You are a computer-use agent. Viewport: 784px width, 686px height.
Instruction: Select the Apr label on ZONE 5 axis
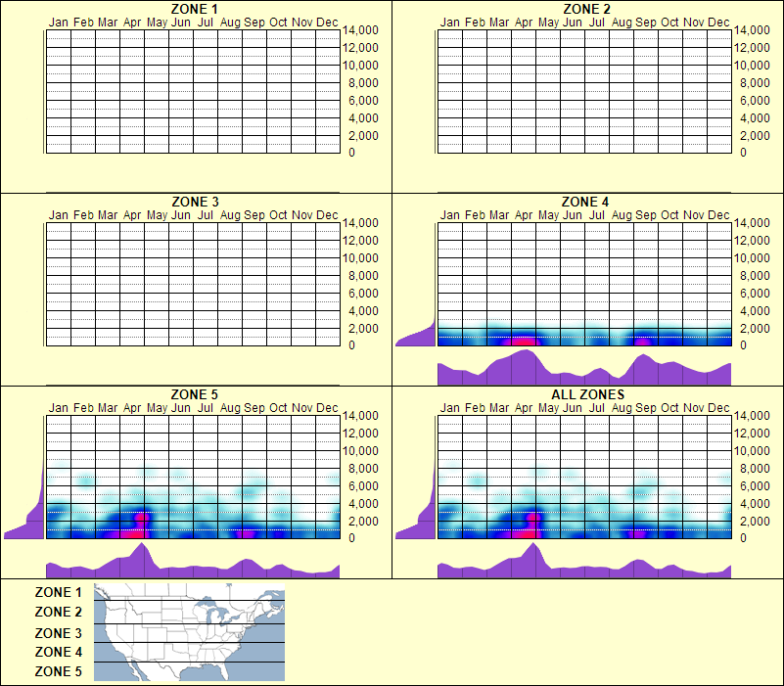click(130, 407)
